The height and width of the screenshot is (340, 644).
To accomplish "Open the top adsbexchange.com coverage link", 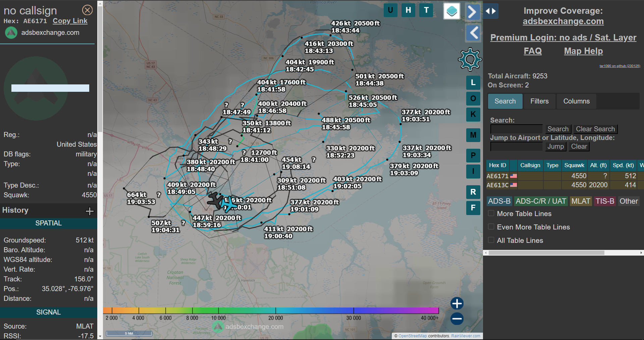I will tap(563, 21).
